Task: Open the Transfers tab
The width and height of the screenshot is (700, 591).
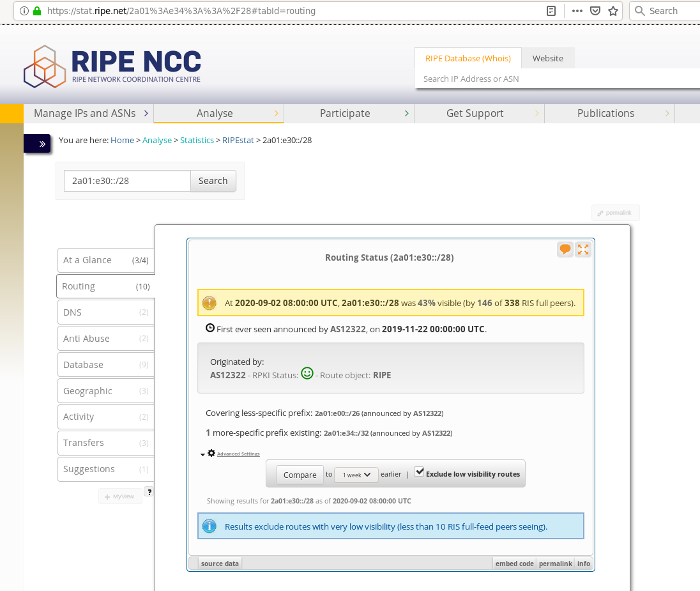Action: coord(106,443)
